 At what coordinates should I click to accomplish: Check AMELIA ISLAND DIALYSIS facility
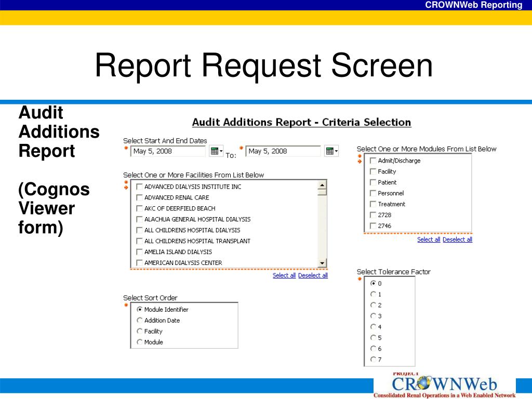pos(139,252)
